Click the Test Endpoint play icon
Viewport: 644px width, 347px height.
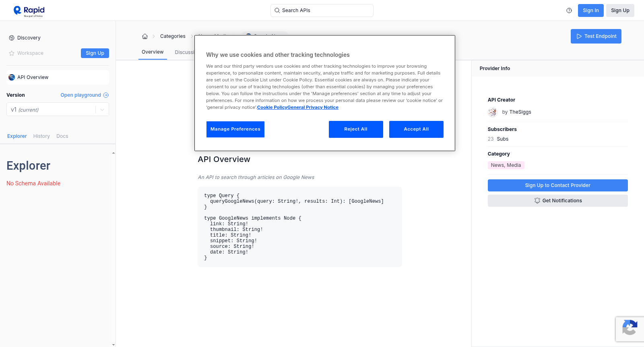(x=579, y=36)
